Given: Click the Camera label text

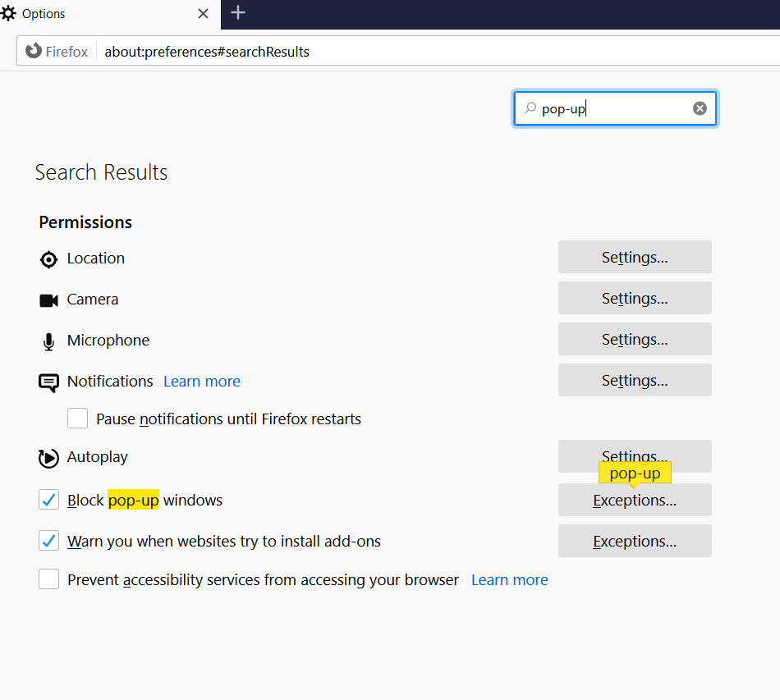Looking at the screenshot, I should click(93, 300).
